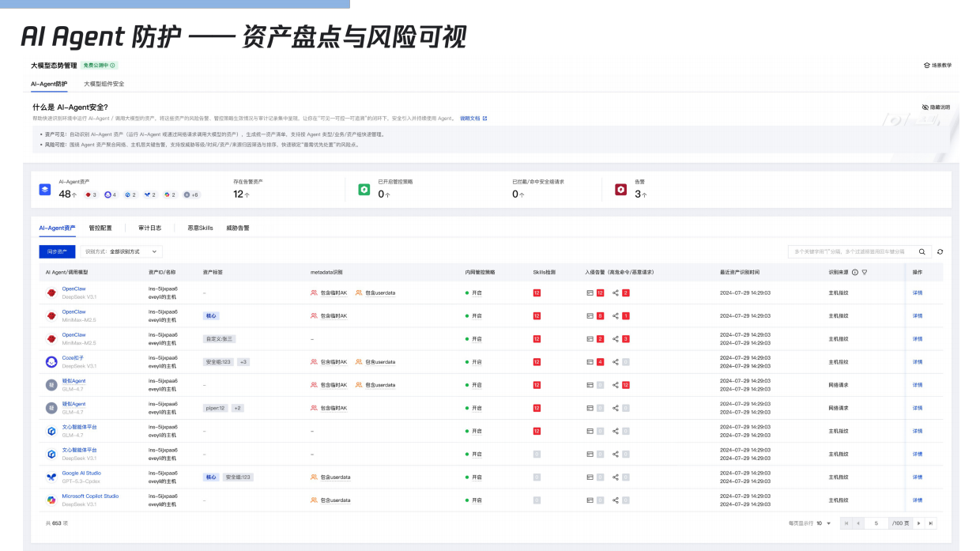This screenshot has width=980, height=551.
Task: Click 详情 on the first table row
Action: coord(918,292)
